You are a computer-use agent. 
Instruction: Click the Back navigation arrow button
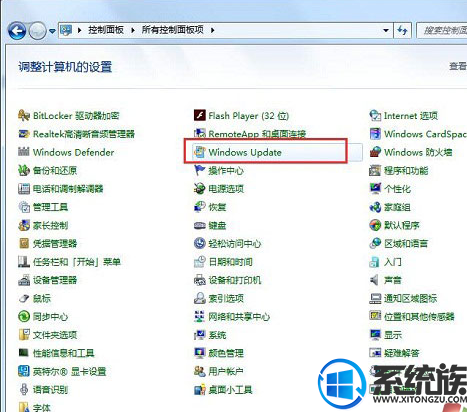(17, 31)
